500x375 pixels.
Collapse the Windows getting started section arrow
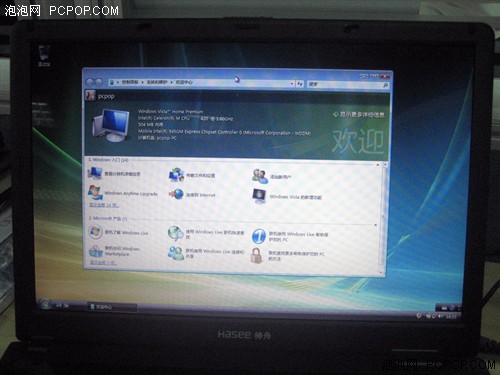point(378,165)
